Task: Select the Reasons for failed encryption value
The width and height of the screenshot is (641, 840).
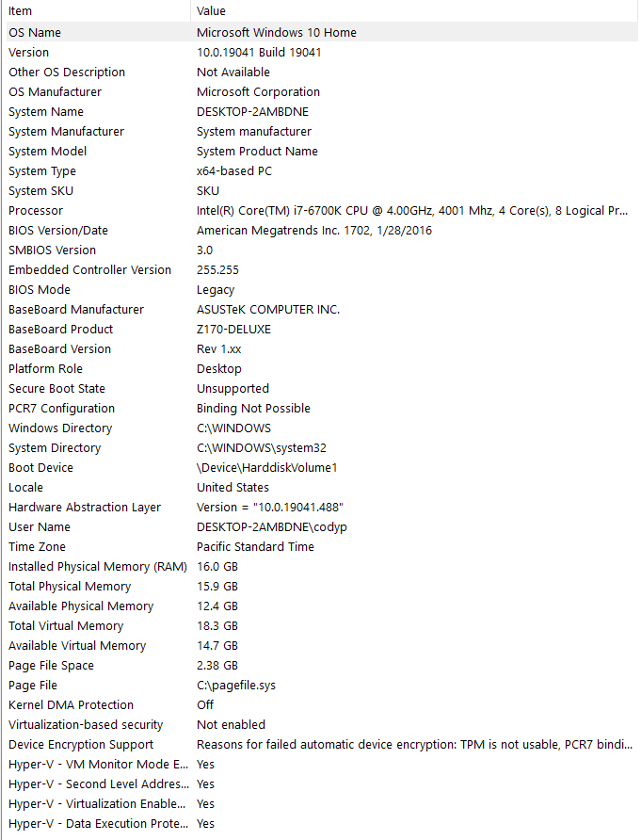Action: click(x=414, y=745)
